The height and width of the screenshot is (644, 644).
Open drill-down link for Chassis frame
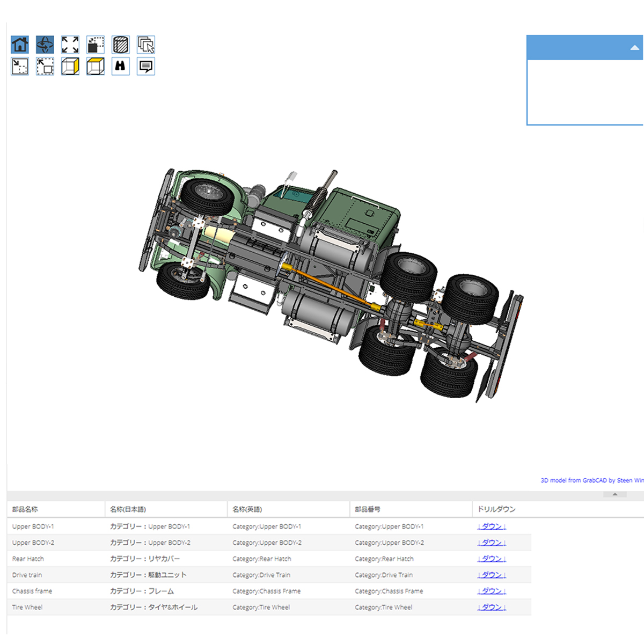coord(492,591)
